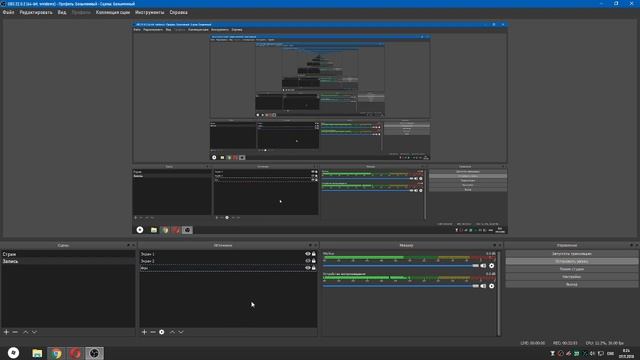The width and height of the screenshot is (640, 360).
Task: Click the preview canvas showing the OBS window
Action: point(320,128)
